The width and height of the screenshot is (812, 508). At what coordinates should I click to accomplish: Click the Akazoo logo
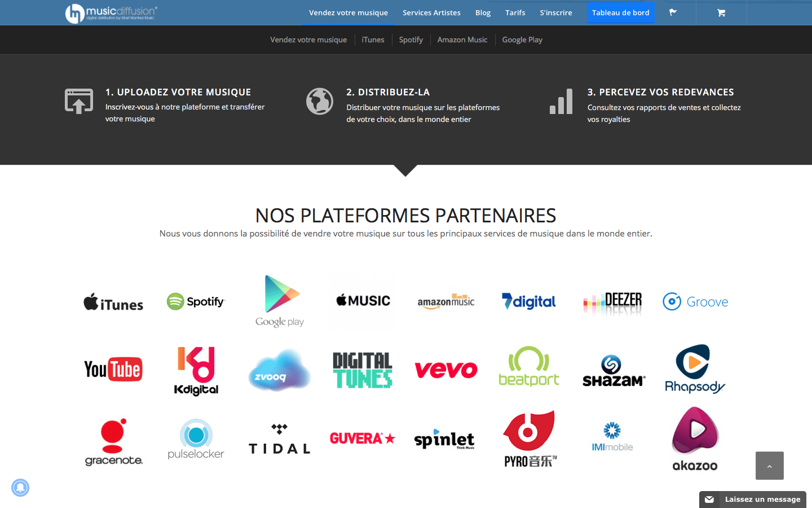coord(695,439)
